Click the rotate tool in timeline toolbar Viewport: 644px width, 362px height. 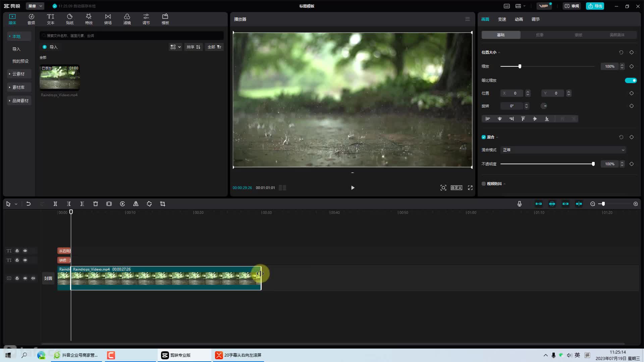[x=149, y=204]
